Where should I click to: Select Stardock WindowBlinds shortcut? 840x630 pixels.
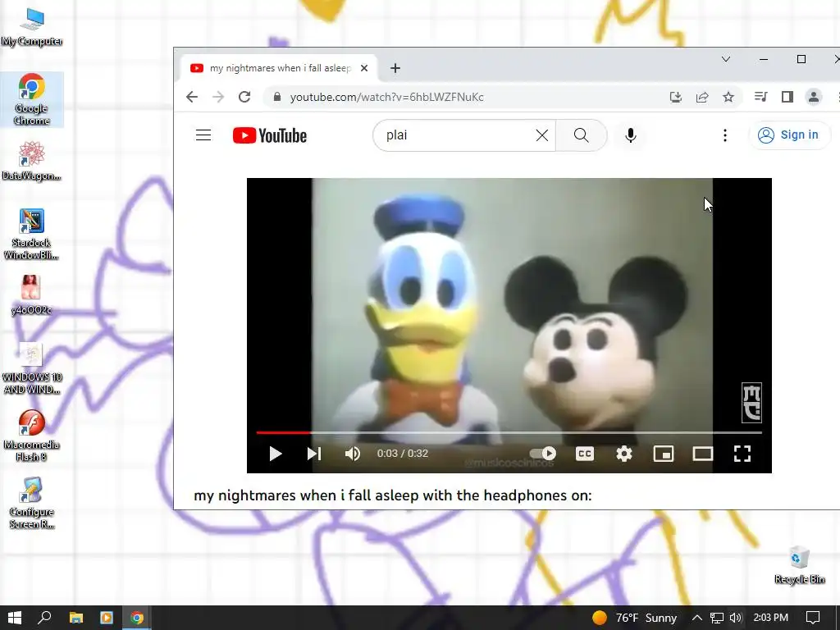tap(32, 234)
